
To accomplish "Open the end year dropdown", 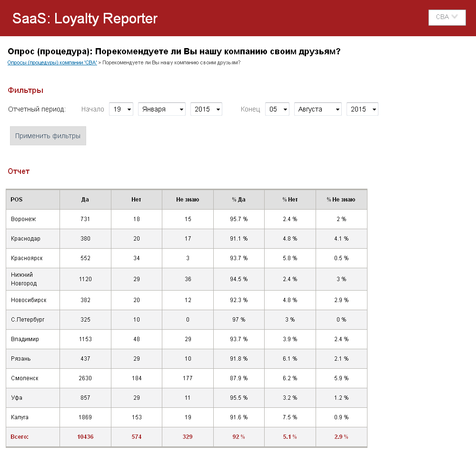I will pos(362,109).
